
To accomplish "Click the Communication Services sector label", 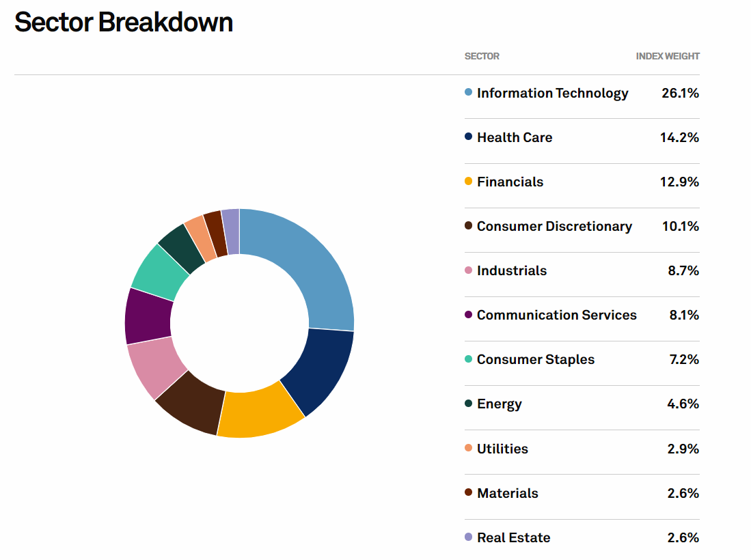I will [x=556, y=315].
